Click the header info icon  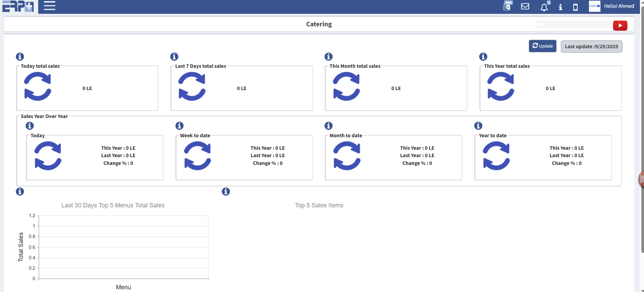560,7
